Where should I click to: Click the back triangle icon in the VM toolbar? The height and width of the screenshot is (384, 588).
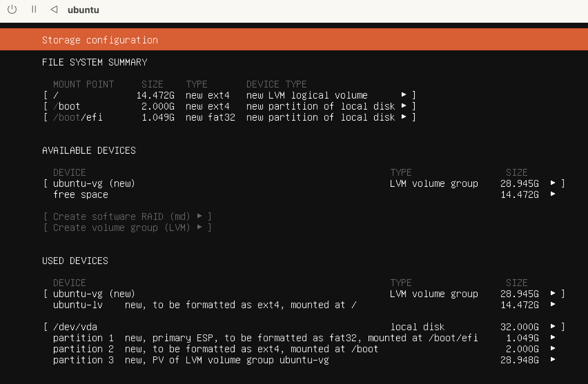coord(54,9)
